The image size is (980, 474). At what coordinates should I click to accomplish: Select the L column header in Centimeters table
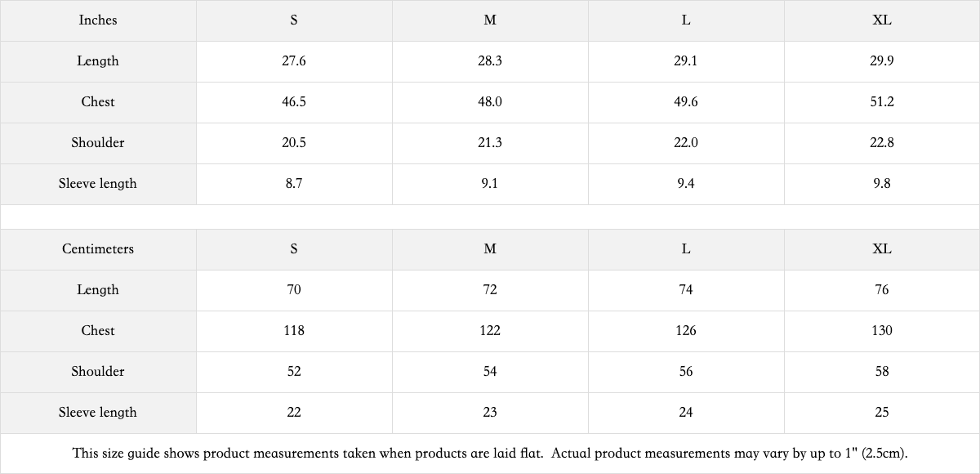tap(686, 249)
